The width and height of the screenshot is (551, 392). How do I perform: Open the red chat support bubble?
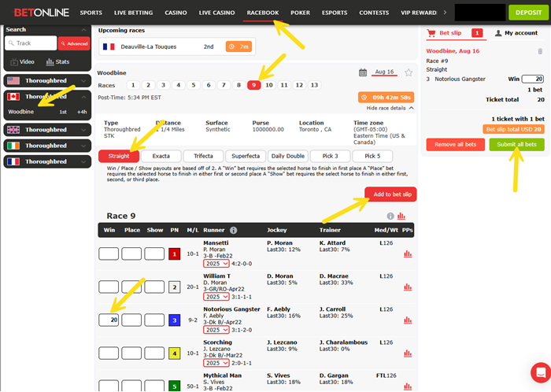(x=540, y=372)
